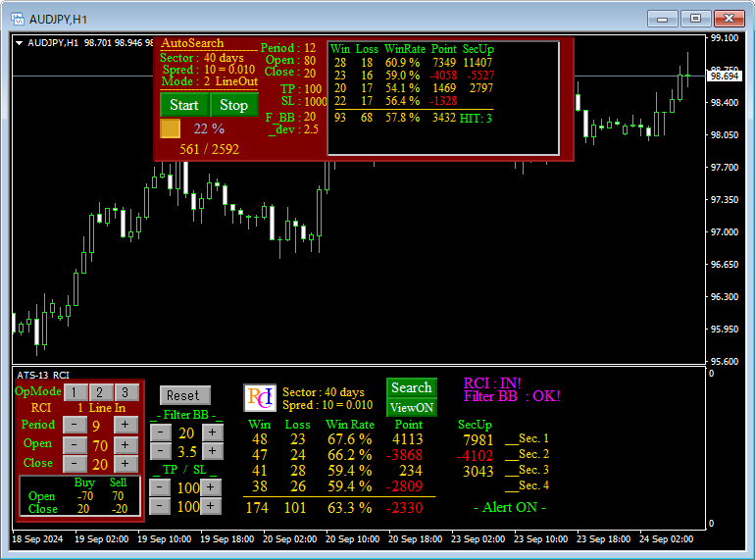The image size is (755, 560).
Task: Click the RCI logo icon
Action: (x=260, y=398)
